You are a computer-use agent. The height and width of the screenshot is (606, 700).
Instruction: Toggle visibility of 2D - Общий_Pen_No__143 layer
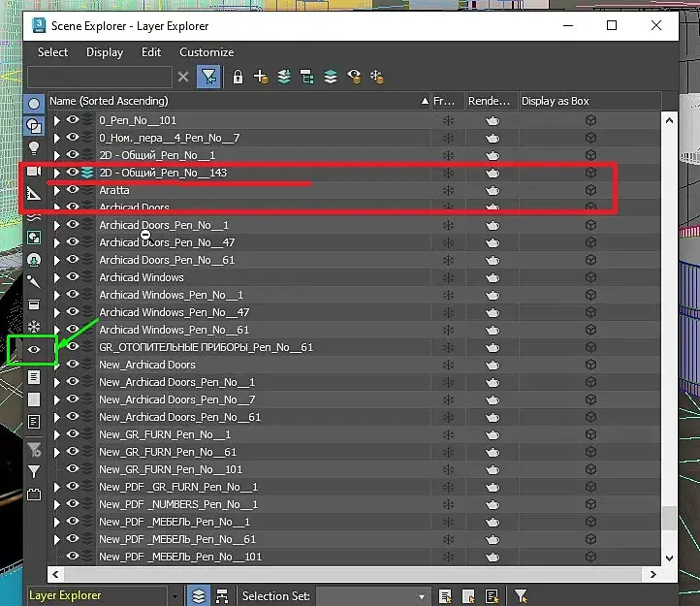click(73, 172)
